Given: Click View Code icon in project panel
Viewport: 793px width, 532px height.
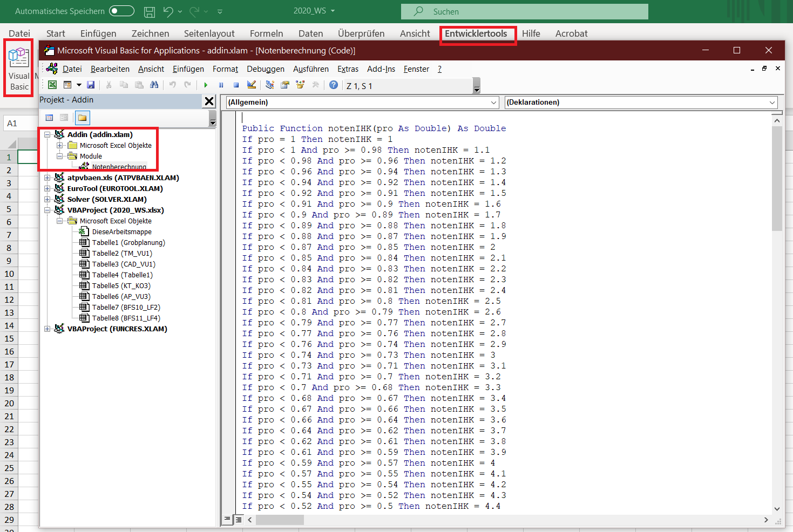Looking at the screenshot, I should pyautogui.click(x=49, y=118).
